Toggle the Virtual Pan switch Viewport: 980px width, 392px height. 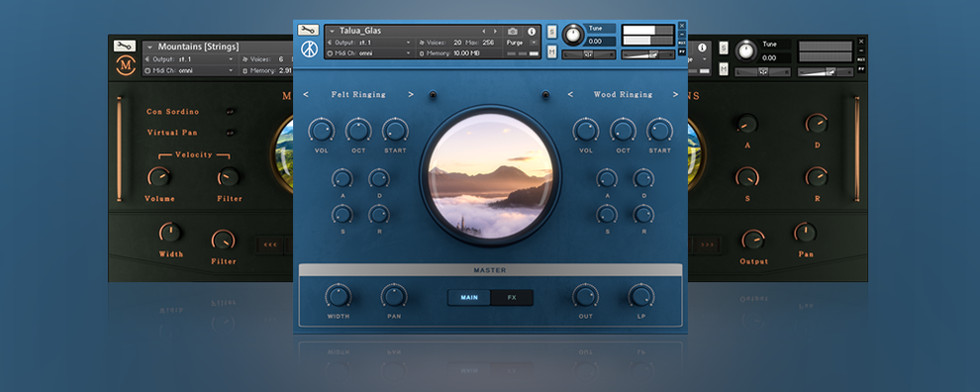[230, 133]
